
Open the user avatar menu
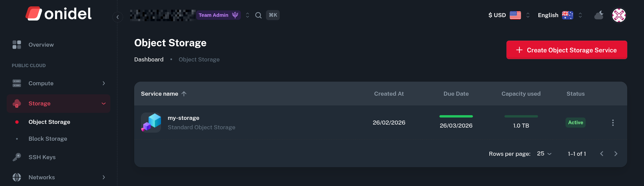point(619,15)
